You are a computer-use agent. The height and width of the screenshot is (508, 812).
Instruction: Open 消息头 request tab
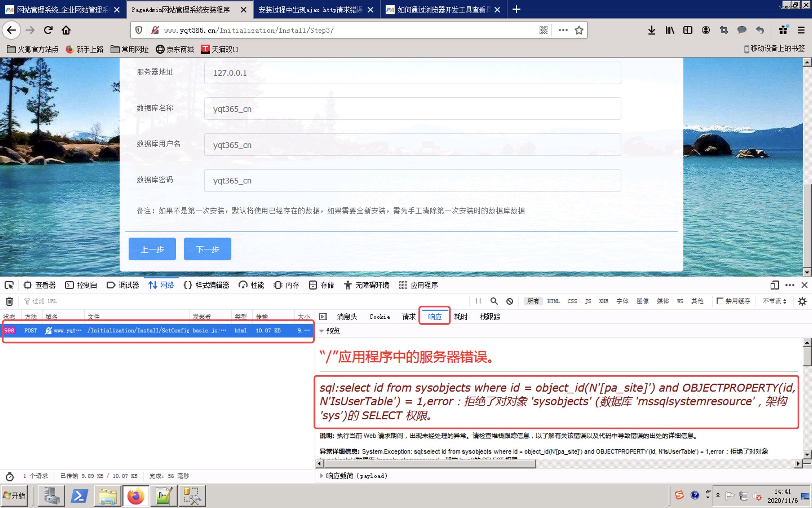[x=347, y=316]
